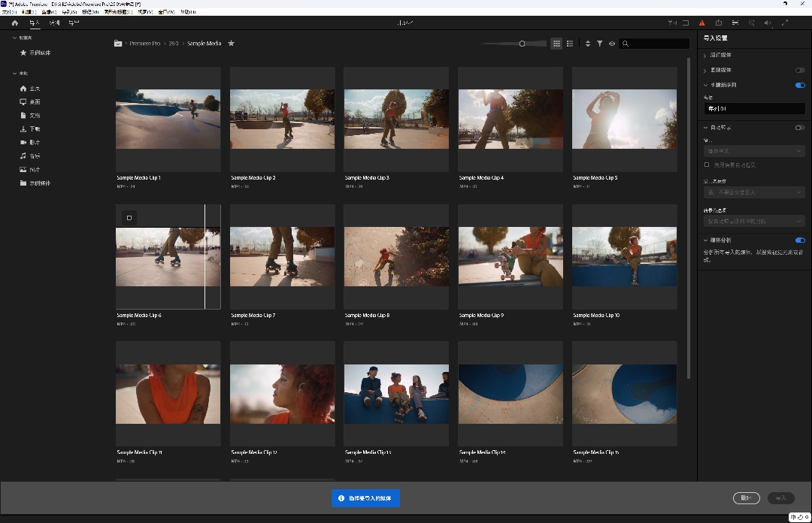812x523 pixels.
Task: Check the auto language detection checkbox
Action: [707, 165]
